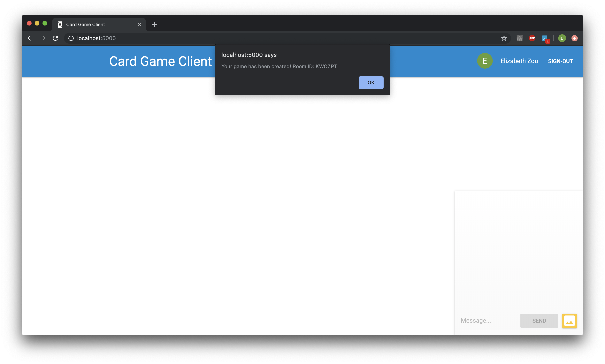Click the browser back arrow

(x=30, y=38)
